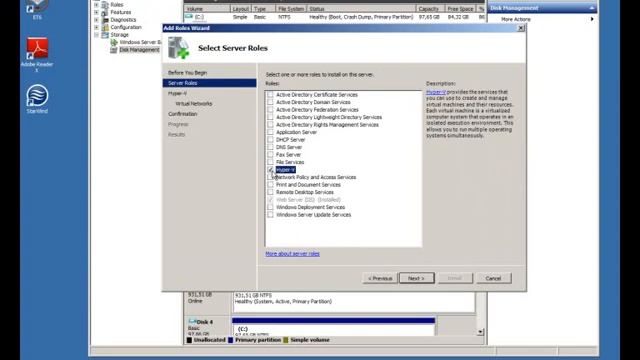Jump to the Confirmation wizard step
The height and width of the screenshot is (360, 640).
(182, 114)
